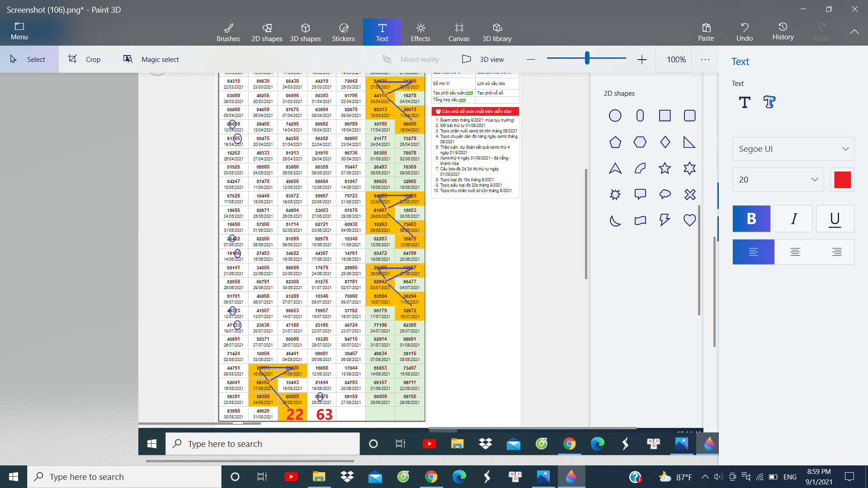Image resolution: width=868 pixels, height=488 pixels.
Task: Open the Effects tab
Action: [x=420, y=32]
